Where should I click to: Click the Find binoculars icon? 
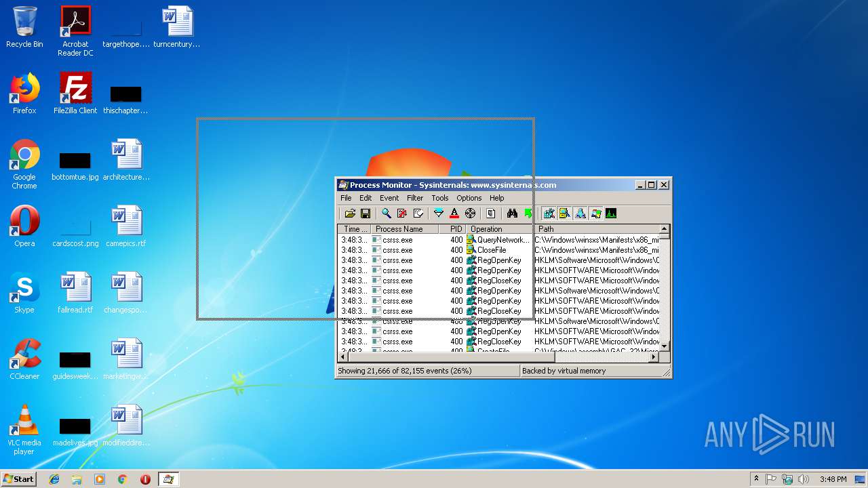[512, 213]
